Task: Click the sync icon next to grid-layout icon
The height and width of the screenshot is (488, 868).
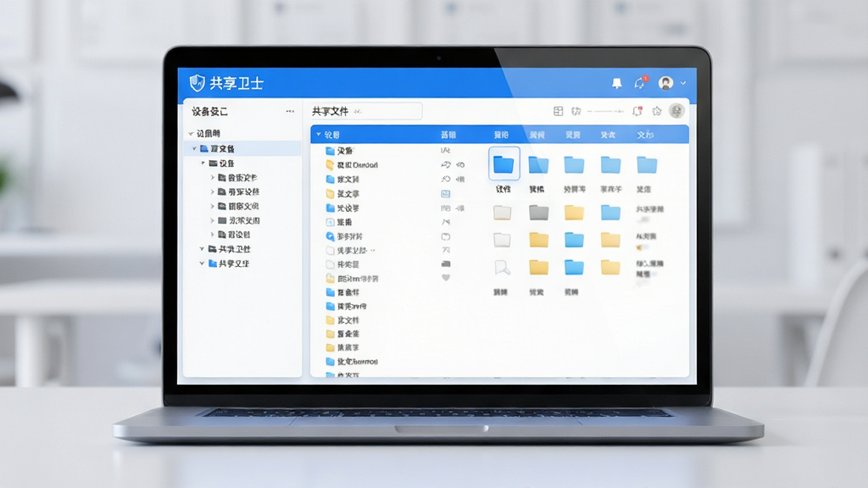Action: click(x=576, y=111)
